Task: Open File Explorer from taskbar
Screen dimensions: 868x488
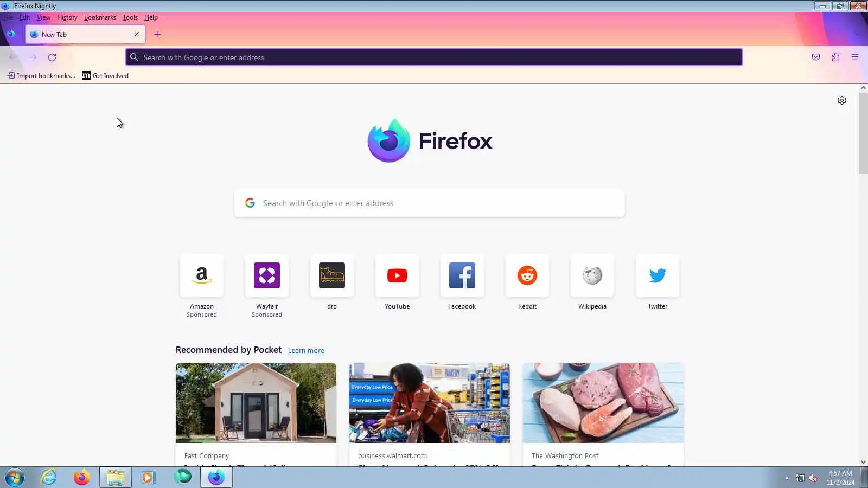Action: pyautogui.click(x=116, y=478)
